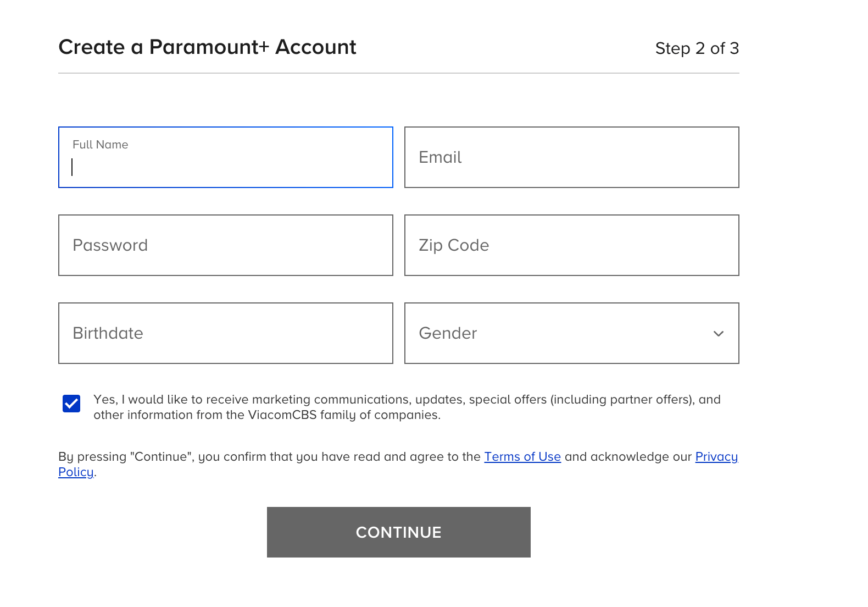Select the Email input field
This screenshot has height=607, width=868.
point(571,157)
